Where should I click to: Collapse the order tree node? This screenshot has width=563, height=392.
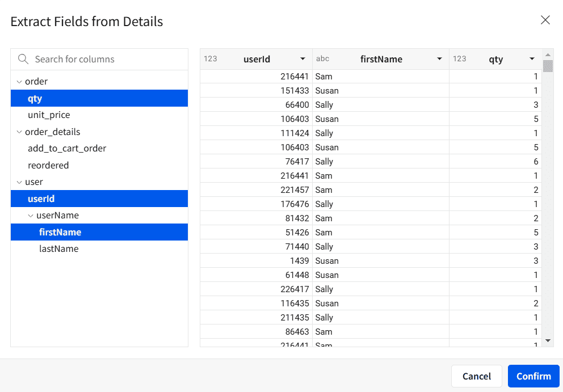pyautogui.click(x=19, y=82)
